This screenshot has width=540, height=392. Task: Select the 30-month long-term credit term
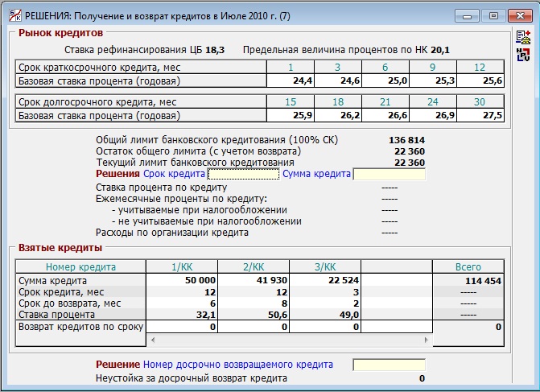coord(480,102)
